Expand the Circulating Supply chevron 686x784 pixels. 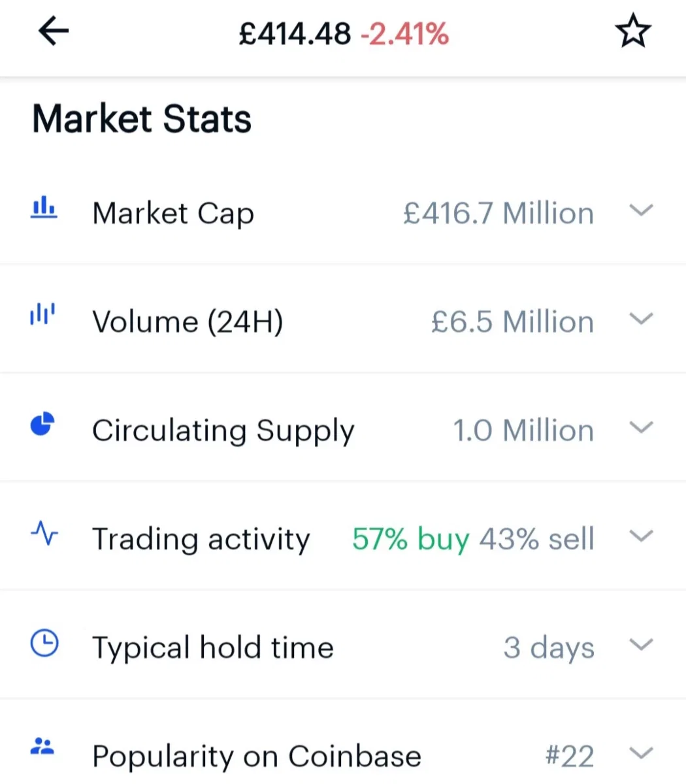click(x=641, y=427)
